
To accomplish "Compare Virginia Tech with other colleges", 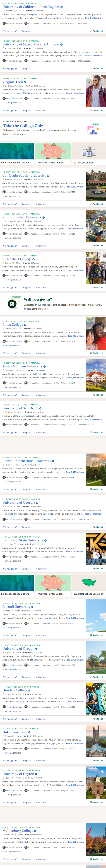I will tap(26, 111).
